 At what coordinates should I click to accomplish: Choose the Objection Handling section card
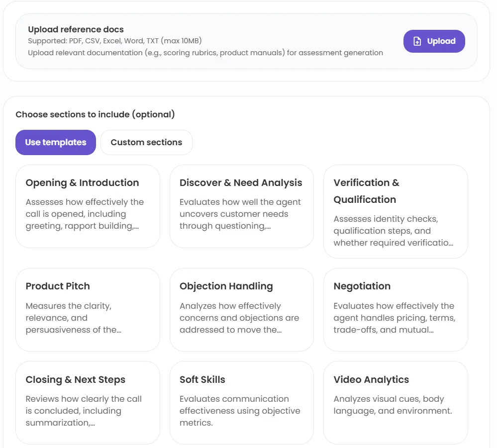[241, 309]
